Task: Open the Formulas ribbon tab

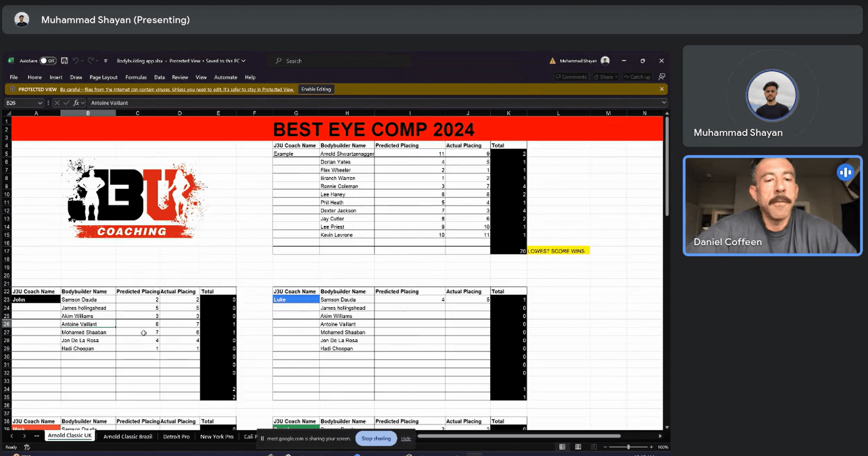Action: tap(136, 77)
